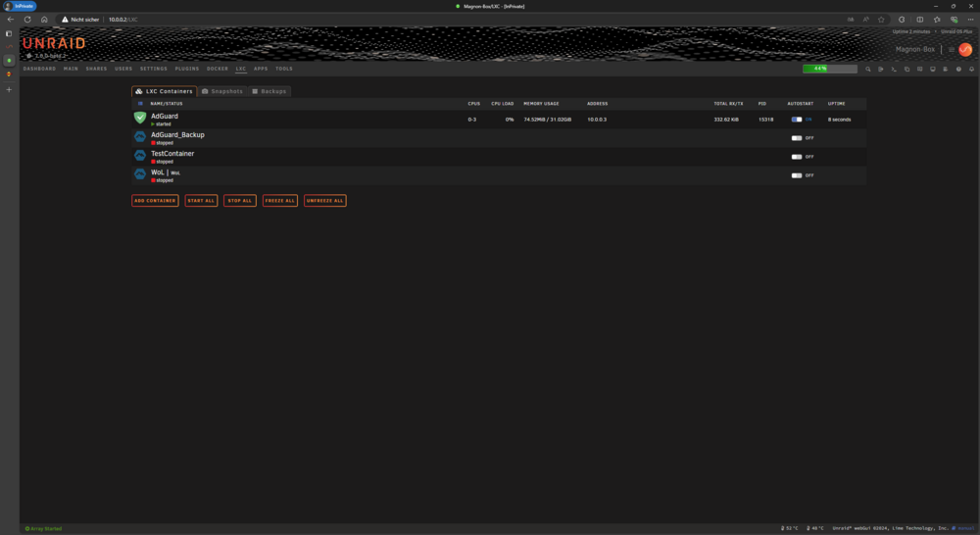Go back with the browser back arrow
980x535 pixels.
(x=11, y=20)
